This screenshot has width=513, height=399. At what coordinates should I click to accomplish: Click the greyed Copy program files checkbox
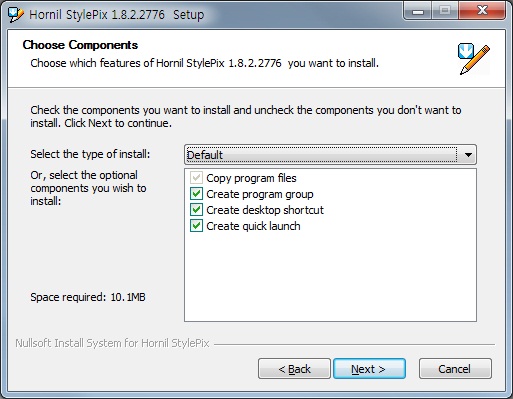point(196,178)
